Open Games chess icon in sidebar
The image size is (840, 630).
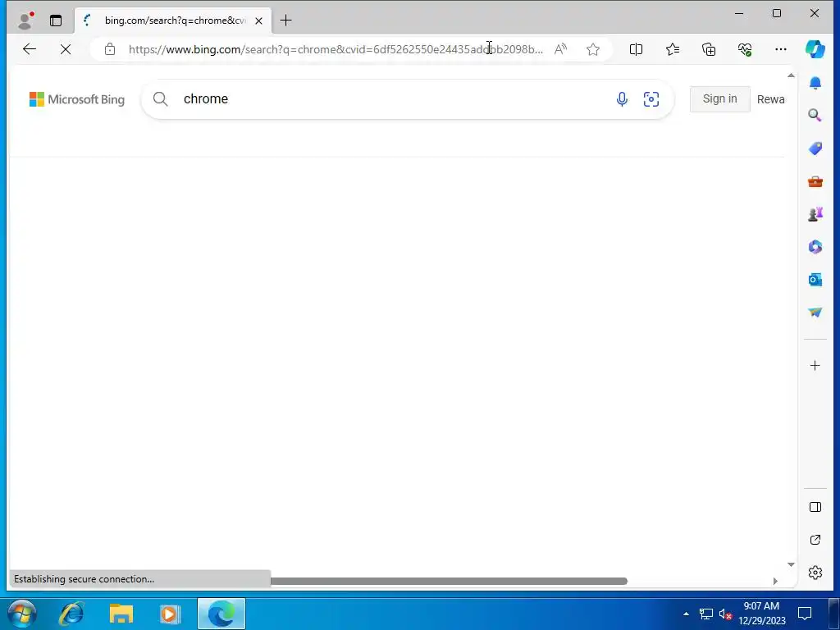point(815,214)
